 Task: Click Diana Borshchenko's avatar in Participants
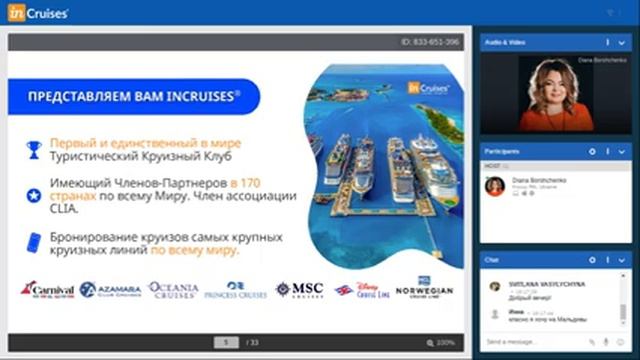coord(495,186)
